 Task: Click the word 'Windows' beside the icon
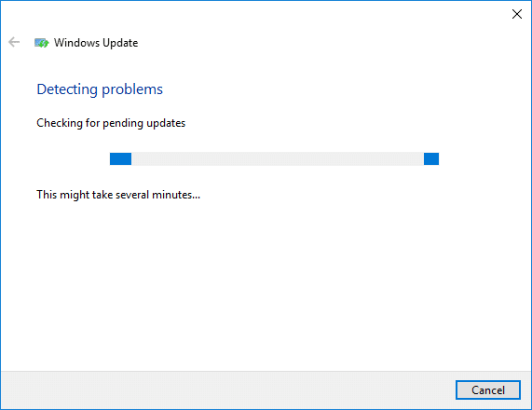(76, 43)
